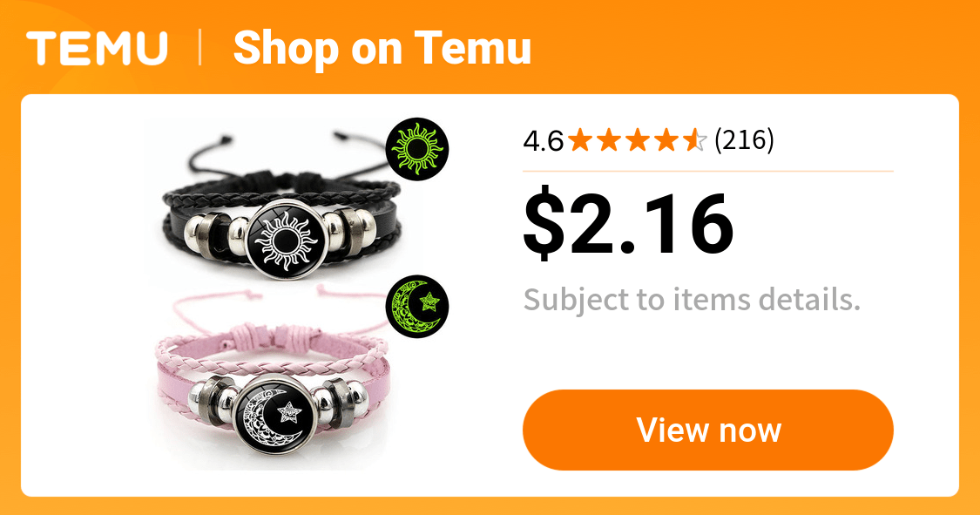Select the glowing green moon and star icon
Viewport: 980px width, 515px height.
pos(417,306)
